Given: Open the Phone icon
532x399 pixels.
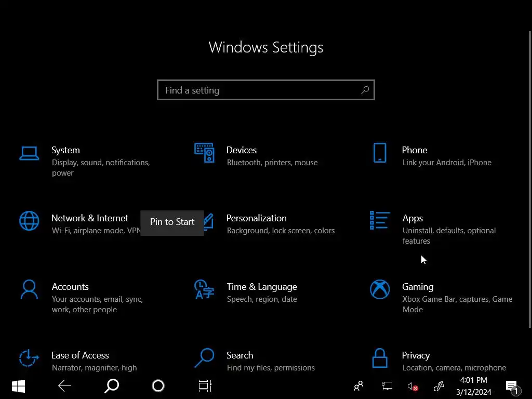Looking at the screenshot, I should click(380, 153).
